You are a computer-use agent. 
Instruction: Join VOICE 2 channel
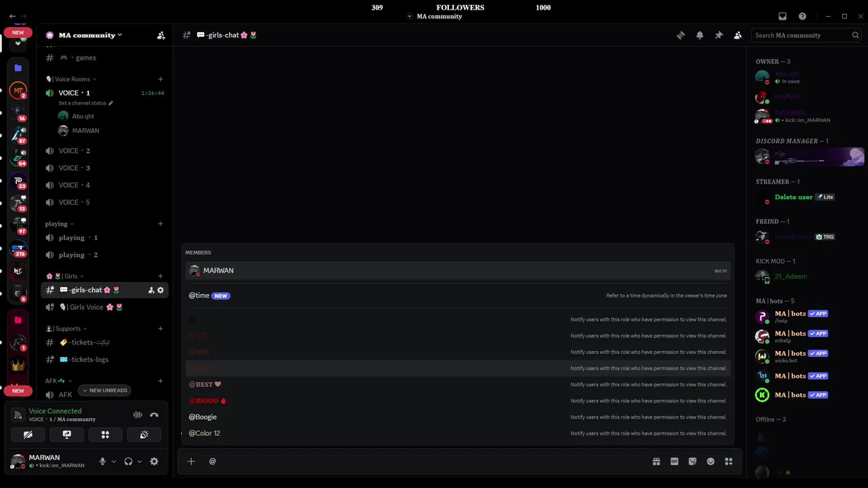104,150
